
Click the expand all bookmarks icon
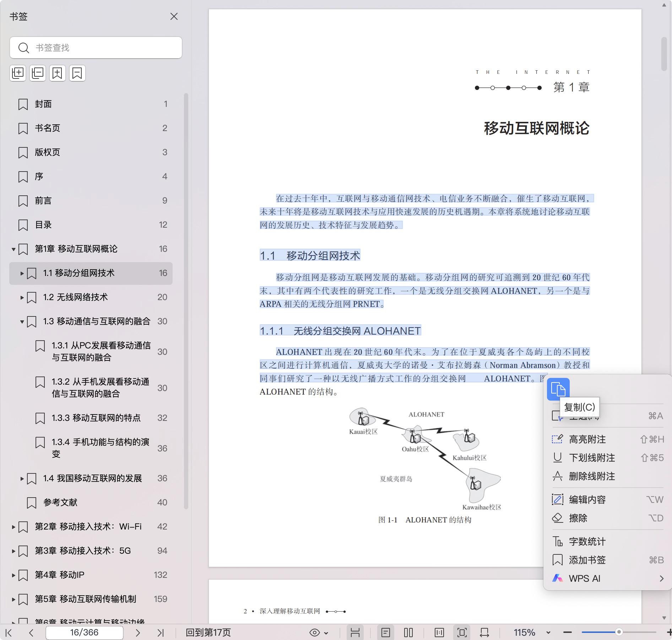click(x=18, y=73)
